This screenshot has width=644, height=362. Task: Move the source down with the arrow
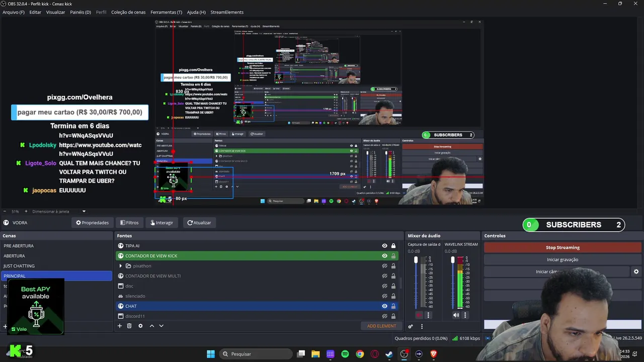tap(162, 326)
